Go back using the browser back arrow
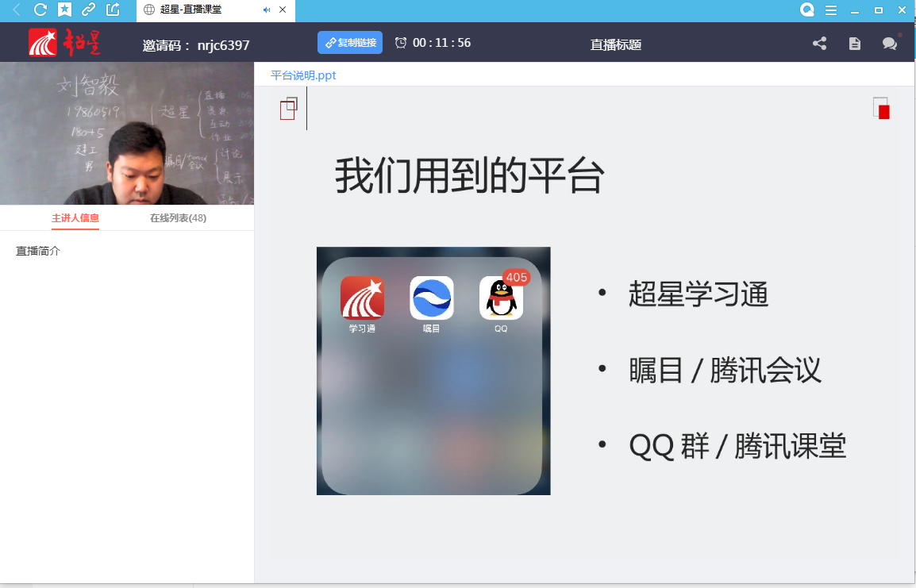Image resolution: width=916 pixels, height=588 pixels. [17, 10]
